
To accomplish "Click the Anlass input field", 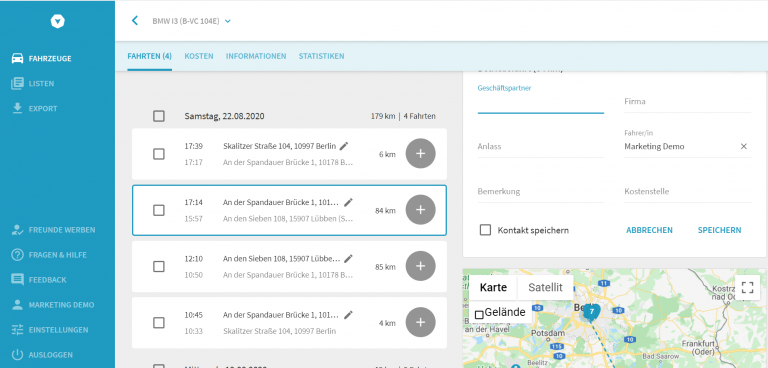I will (541, 147).
